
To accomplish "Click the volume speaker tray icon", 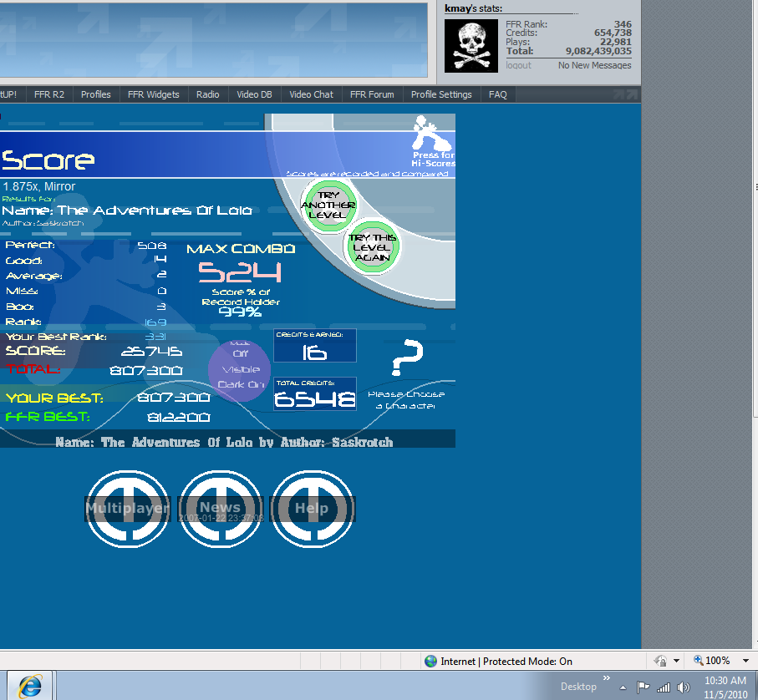I will pos(683,687).
